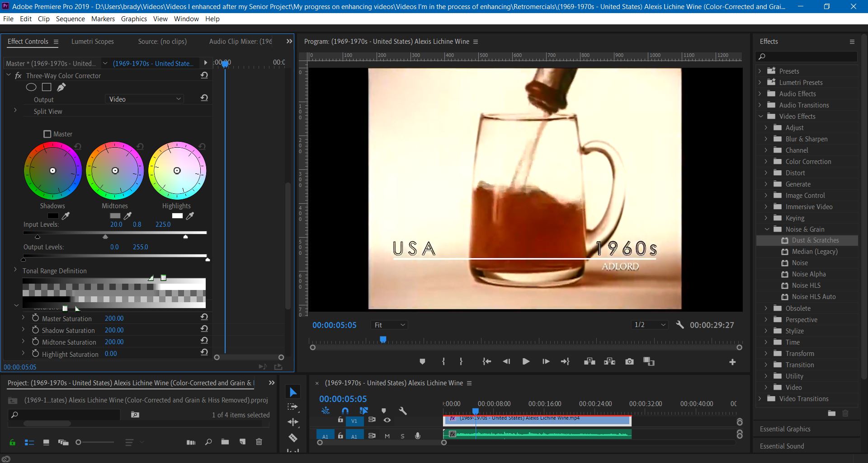Solo audio track A1
The width and height of the screenshot is (868, 463).
tap(402, 436)
